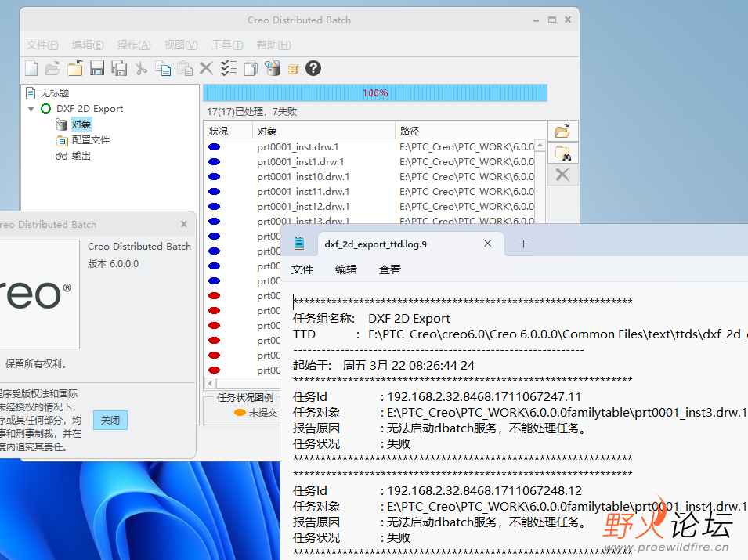Click the Copy icon in the toolbar
Viewport: 748px width, 560px height.
[x=163, y=68]
